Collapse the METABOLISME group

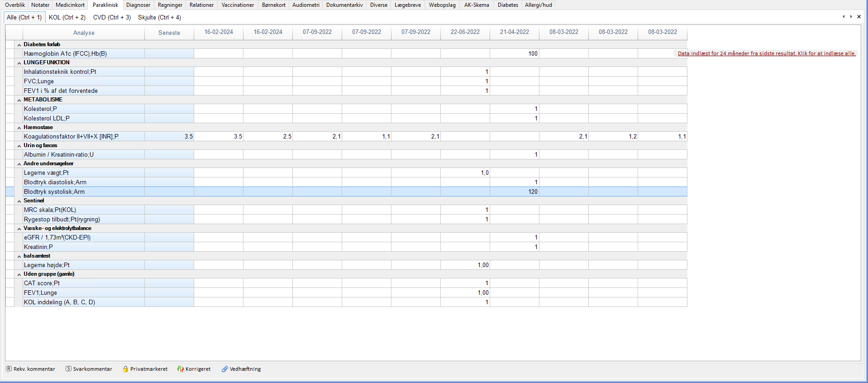click(19, 100)
